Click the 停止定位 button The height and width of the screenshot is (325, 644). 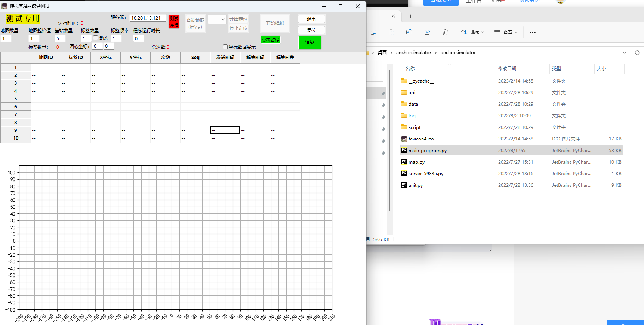(238, 28)
